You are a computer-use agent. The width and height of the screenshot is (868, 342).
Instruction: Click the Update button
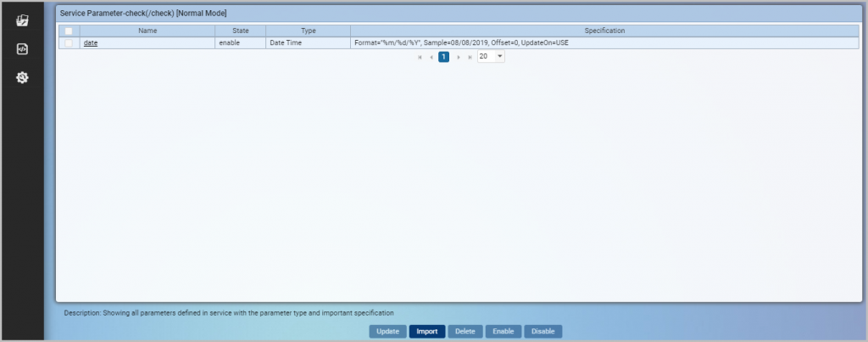(x=388, y=332)
